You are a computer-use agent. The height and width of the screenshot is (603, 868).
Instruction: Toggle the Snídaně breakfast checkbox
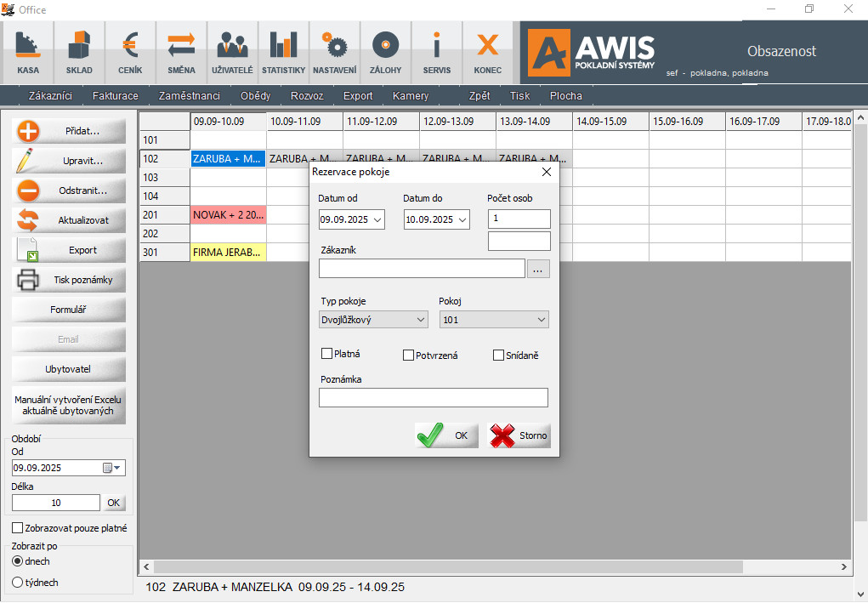[x=498, y=355]
